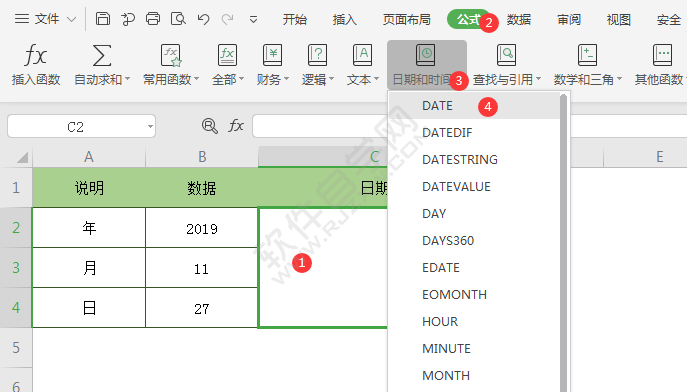Click the Undo arrow icon
The width and height of the screenshot is (687, 392).
[203, 19]
